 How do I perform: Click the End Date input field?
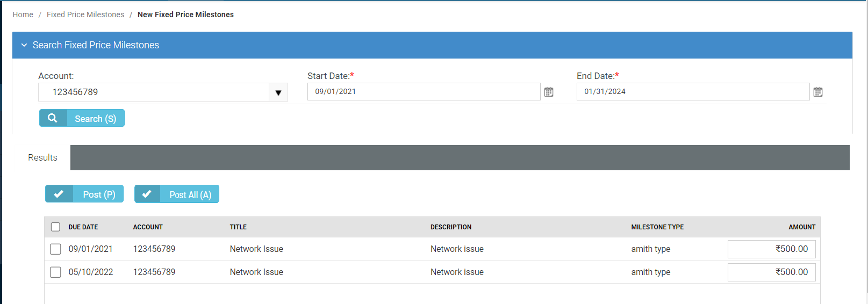pyautogui.click(x=692, y=92)
